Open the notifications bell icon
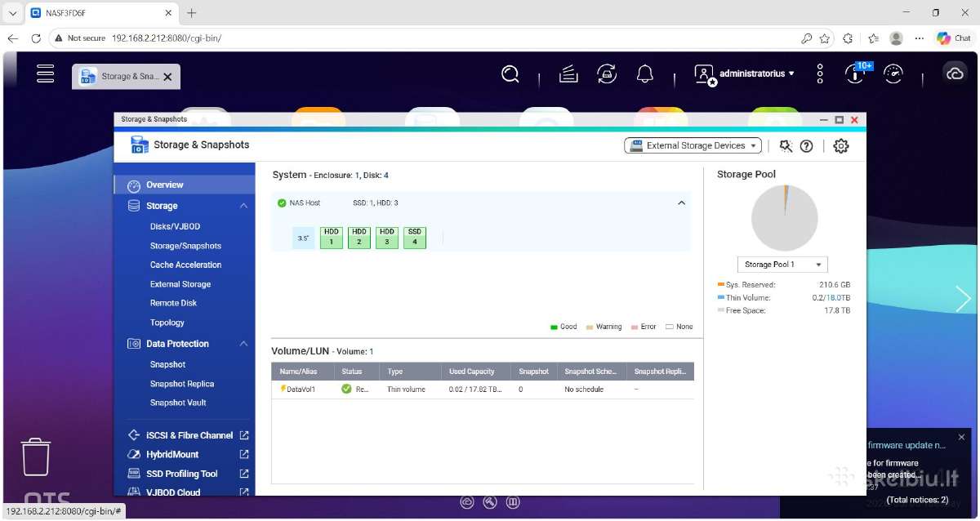 pos(645,74)
